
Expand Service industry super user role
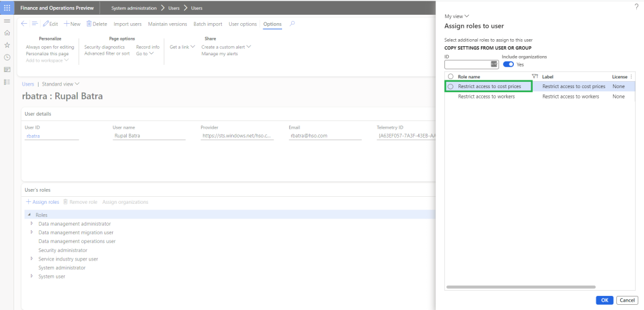(x=32, y=259)
